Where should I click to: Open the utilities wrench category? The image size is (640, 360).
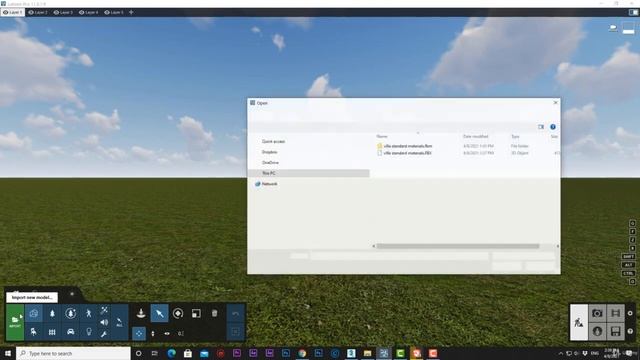tap(104, 334)
